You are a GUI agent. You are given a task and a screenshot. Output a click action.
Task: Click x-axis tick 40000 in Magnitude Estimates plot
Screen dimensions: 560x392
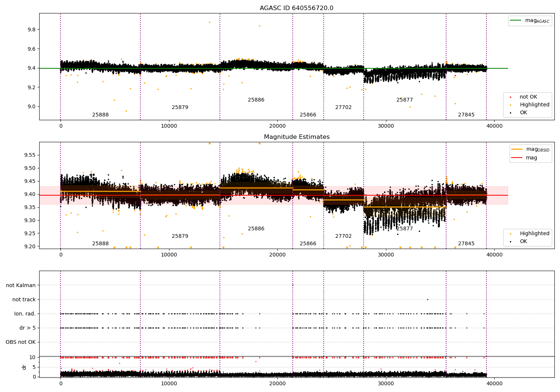[494, 255]
